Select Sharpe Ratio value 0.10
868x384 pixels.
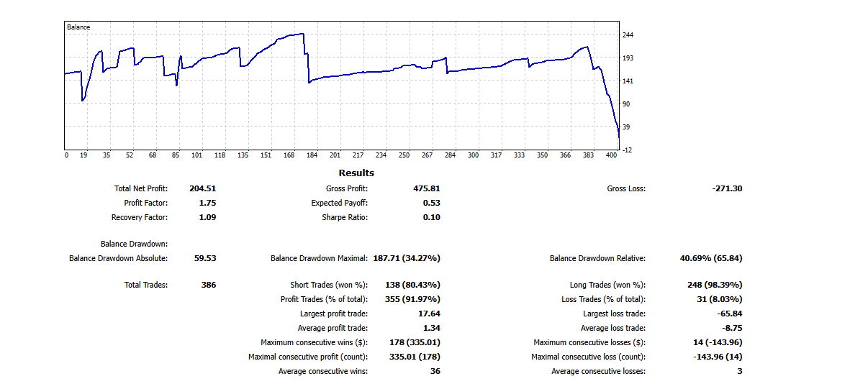point(432,218)
